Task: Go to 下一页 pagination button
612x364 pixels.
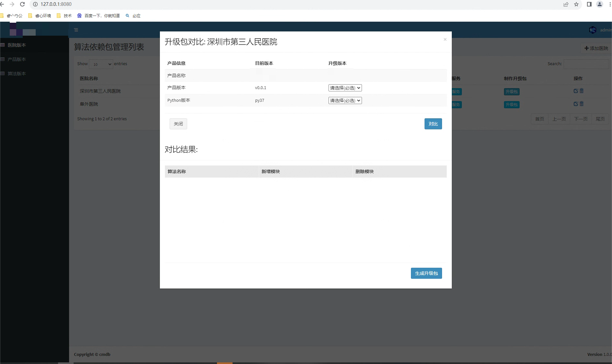Action: pyautogui.click(x=581, y=119)
